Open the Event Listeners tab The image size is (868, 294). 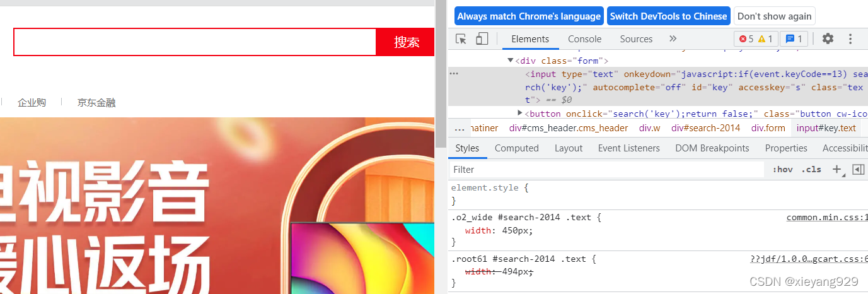click(629, 148)
